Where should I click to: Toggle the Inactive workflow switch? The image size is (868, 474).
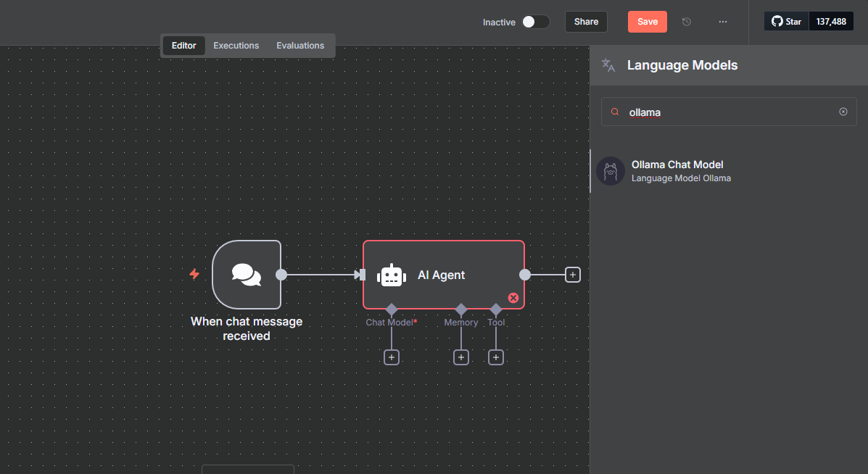click(x=536, y=22)
